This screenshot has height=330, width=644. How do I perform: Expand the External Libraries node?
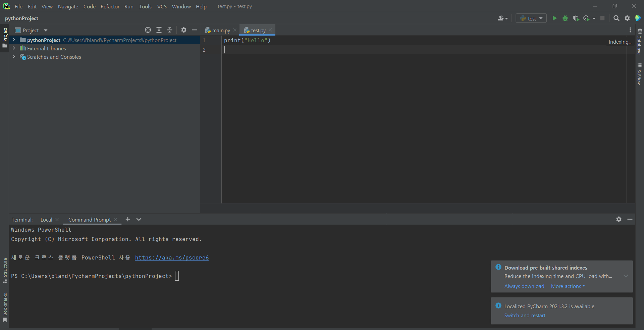pyautogui.click(x=14, y=48)
